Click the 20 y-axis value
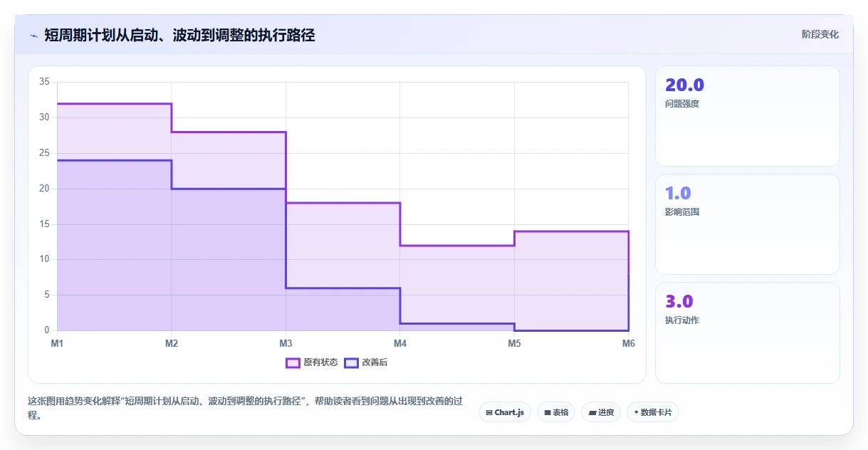This screenshot has height=450, width=868. click(x=44, y=189)
